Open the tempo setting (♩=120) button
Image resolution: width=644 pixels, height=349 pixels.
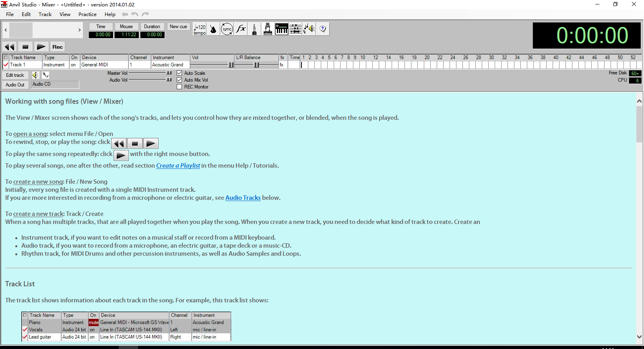coord(200,29)
